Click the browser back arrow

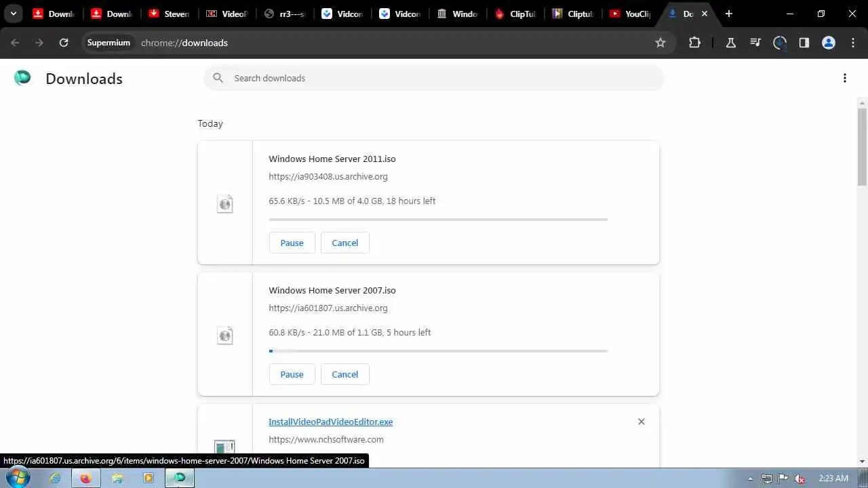coord(15,43)
